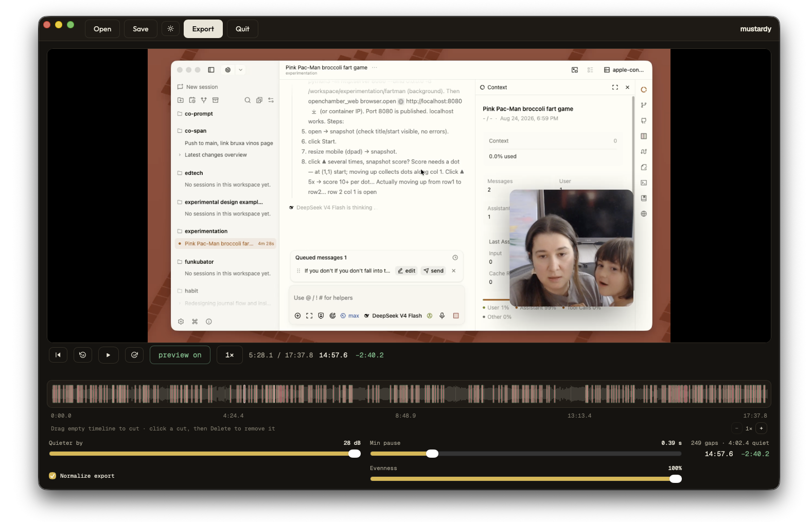Click the Quieter by slider handle

pos(355,454)
